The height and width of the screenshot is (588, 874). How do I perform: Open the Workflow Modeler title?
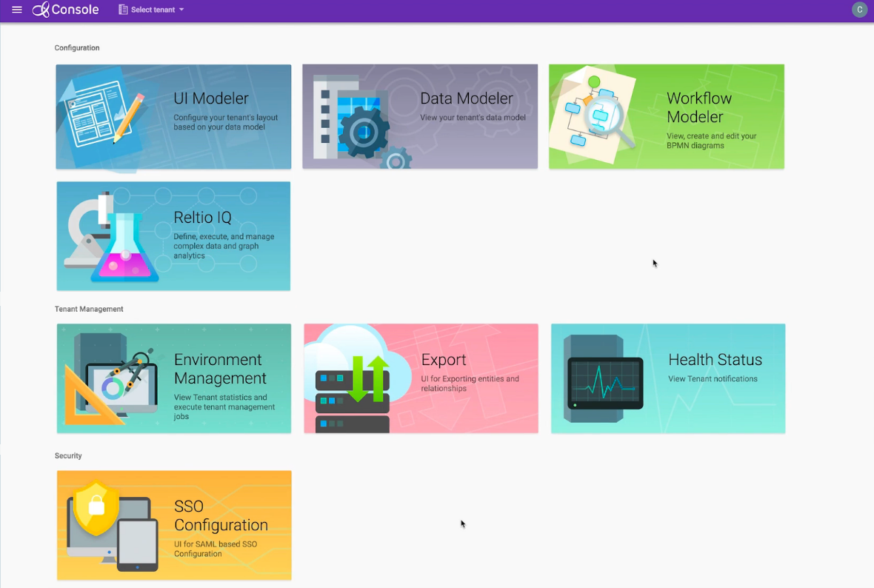pos(699,107)
